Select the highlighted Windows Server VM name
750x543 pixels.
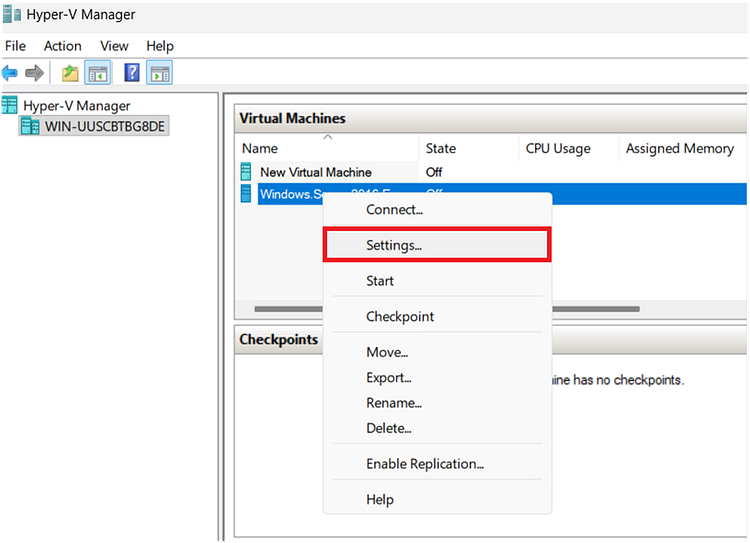coord(291,194)
